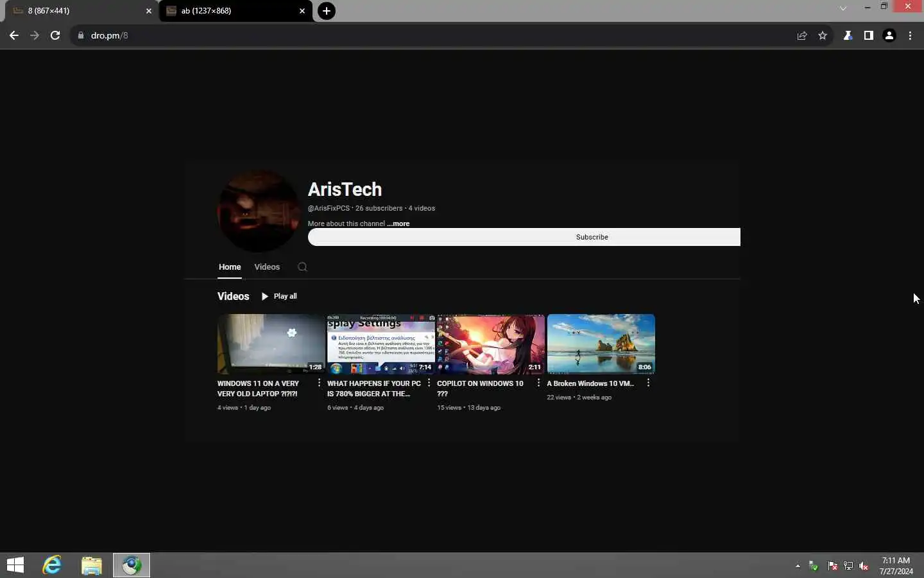The width and height of the screenshot is (924, 578).
Task: Open a new tab with the plus button
Action: [327, 11]
